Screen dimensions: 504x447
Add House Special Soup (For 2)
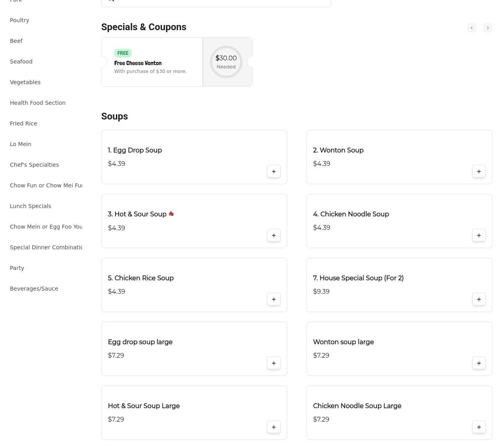coord(479,299)
